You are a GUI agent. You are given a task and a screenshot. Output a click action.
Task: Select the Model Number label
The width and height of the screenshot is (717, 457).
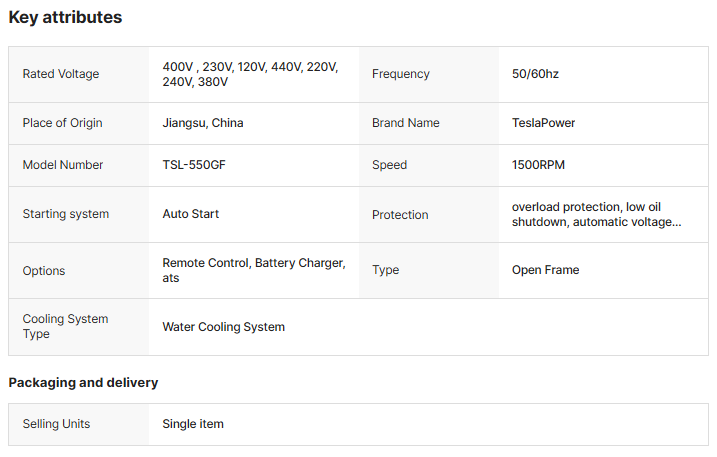(x=63, y=165)
